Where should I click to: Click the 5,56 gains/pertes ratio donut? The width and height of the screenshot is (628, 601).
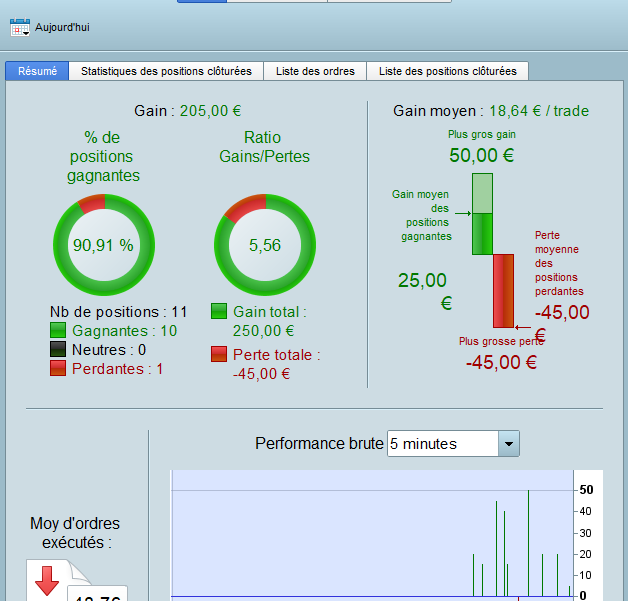265,245
